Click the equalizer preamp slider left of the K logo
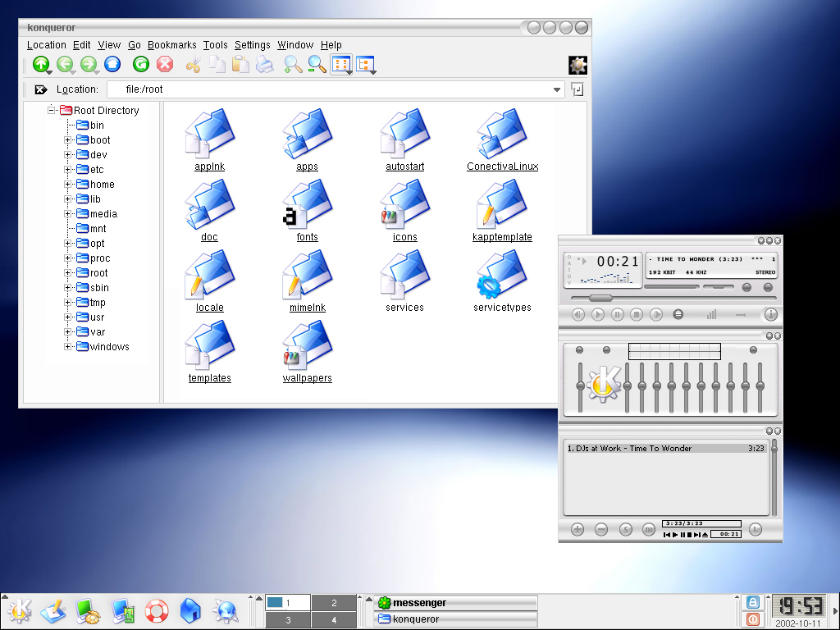This screenshot has height=630, width=840. [580, 387]
